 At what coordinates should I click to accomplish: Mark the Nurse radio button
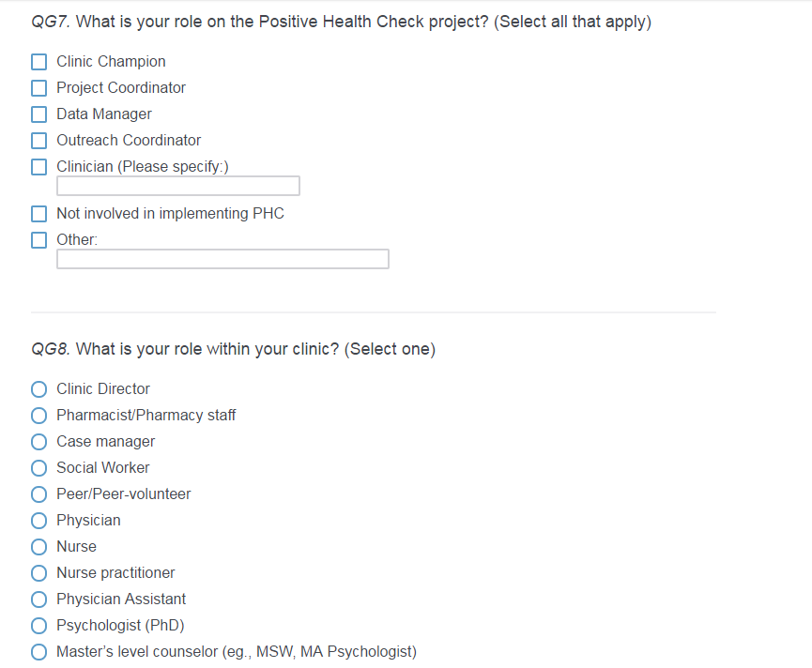[39, 547]
